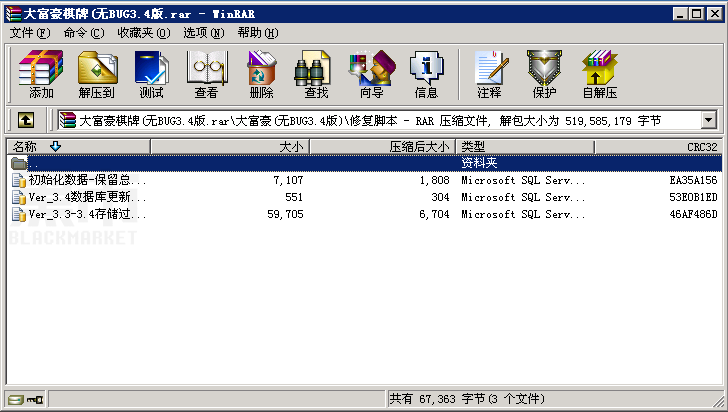Maximize the WinRAR window
This screenshot has height=412, width=728.
(x=696, y=14)
